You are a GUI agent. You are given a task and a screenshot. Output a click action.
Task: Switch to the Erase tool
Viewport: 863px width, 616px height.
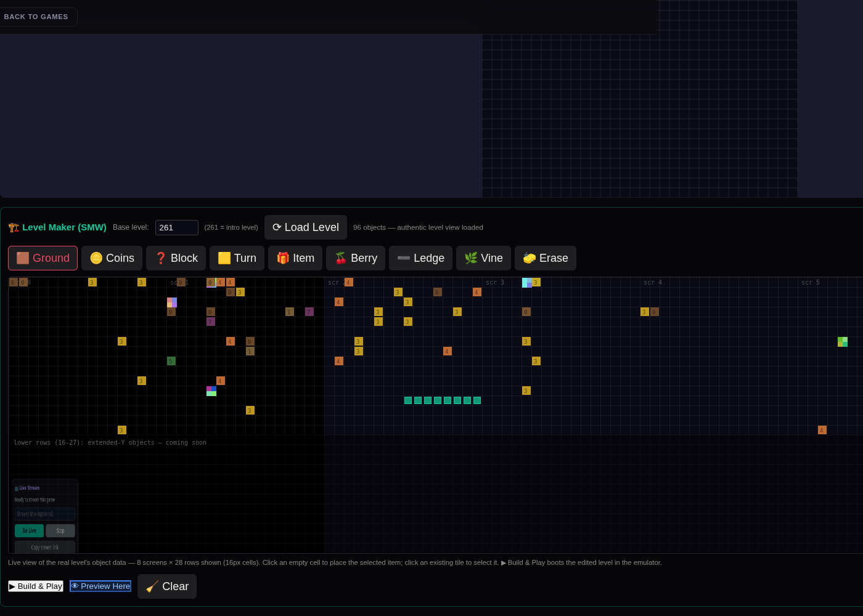click(546, 258)
